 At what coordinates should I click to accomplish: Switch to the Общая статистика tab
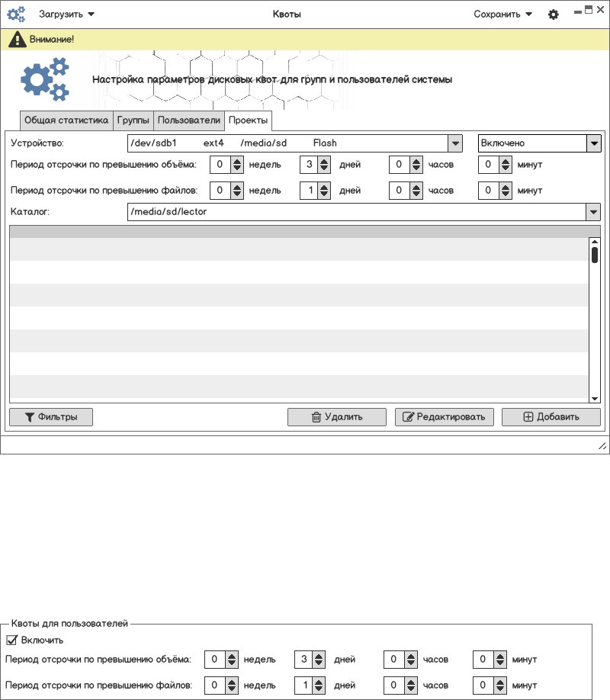(66, 120)
